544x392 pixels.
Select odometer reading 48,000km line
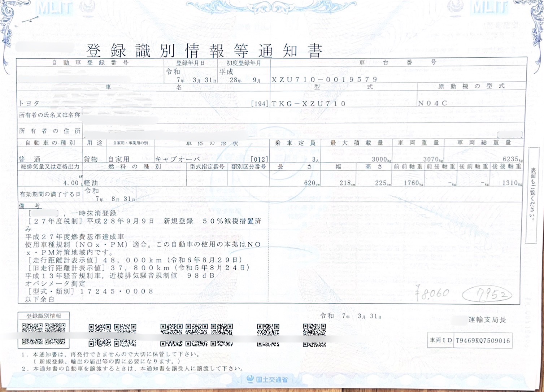coord(135,260)
